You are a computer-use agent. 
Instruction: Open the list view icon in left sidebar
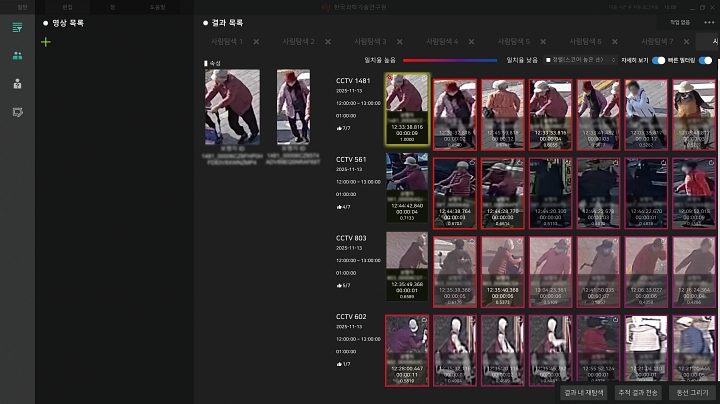17,27
